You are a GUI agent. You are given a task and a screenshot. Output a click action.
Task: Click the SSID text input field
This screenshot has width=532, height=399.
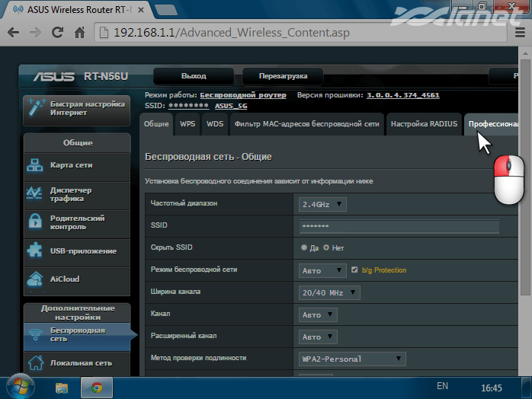(x=399, y=226)
